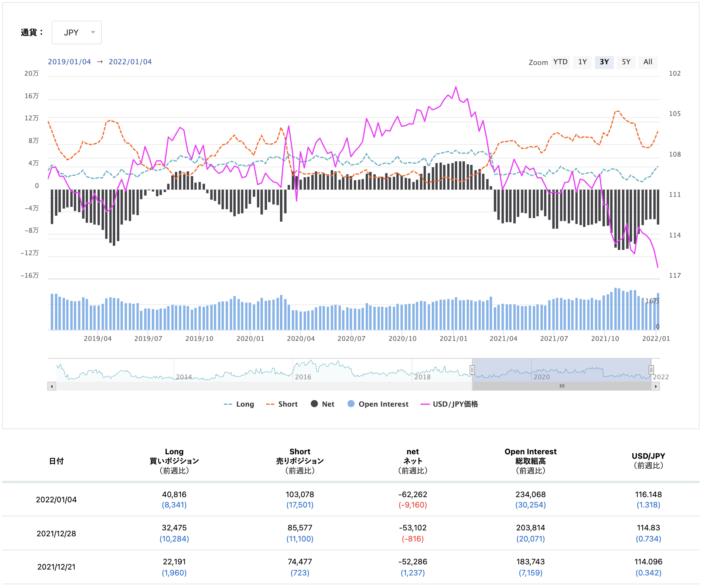
Task: Select YTD zoom range
Action: pos(560,62)
